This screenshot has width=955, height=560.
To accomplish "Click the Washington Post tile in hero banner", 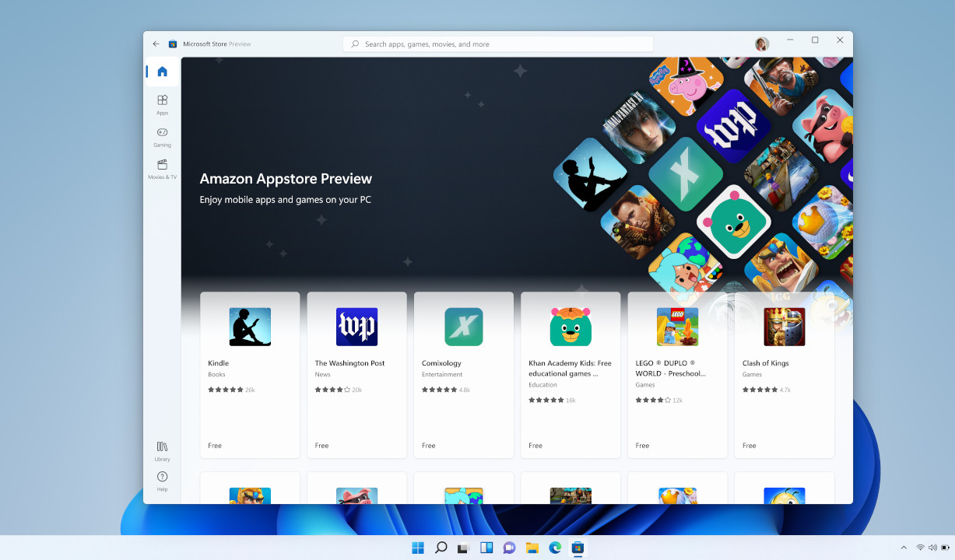I will 733,127.
